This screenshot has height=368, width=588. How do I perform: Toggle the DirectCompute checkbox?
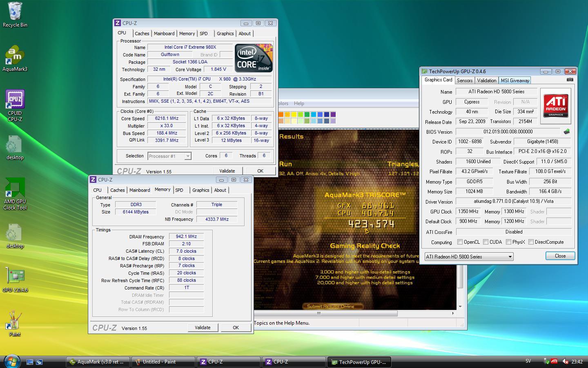[531, 242]
